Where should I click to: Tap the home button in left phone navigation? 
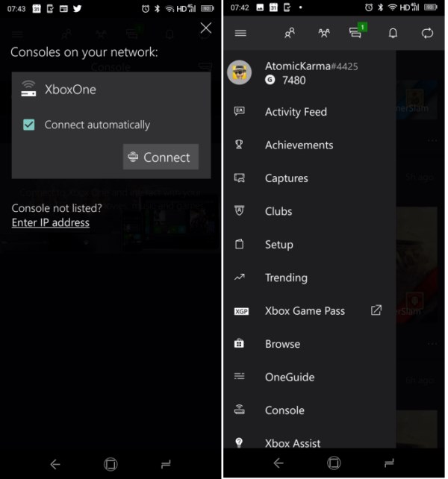click(111, 464)
